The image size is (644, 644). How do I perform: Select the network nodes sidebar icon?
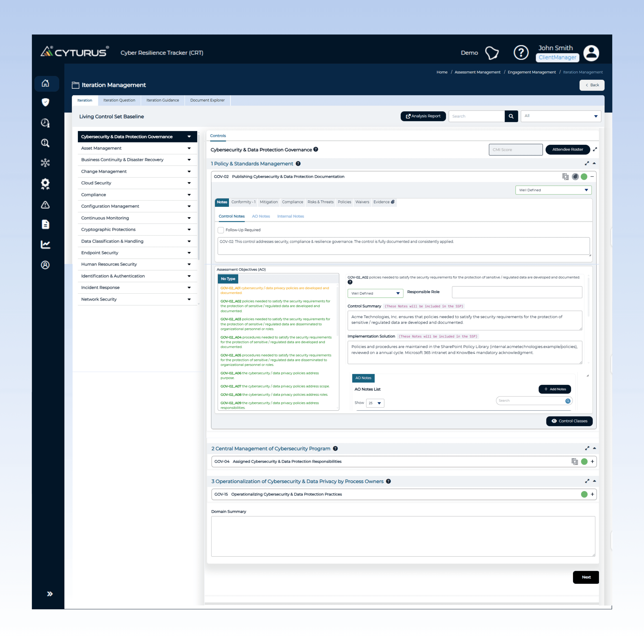pos(45,163)
